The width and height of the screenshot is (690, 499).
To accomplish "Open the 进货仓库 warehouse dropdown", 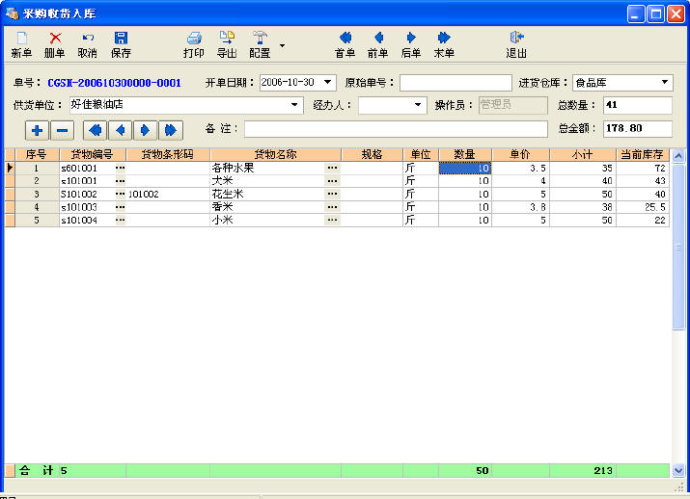I will click(x=665, y=83).
